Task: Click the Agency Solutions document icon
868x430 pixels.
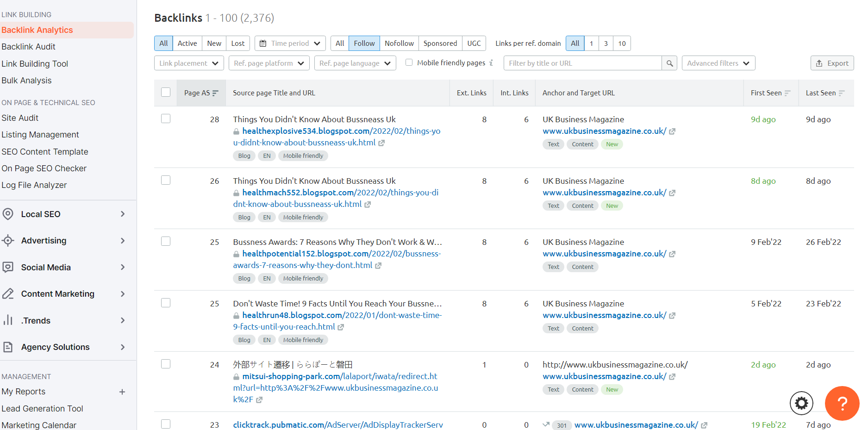Action: tap(8, 347)
